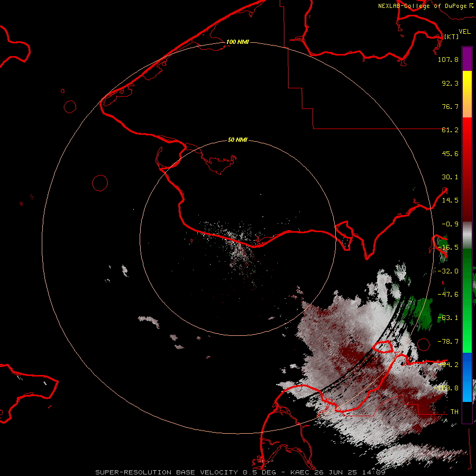
Task: Click the 107.8 velocity scale value
Action: [448, 59]
